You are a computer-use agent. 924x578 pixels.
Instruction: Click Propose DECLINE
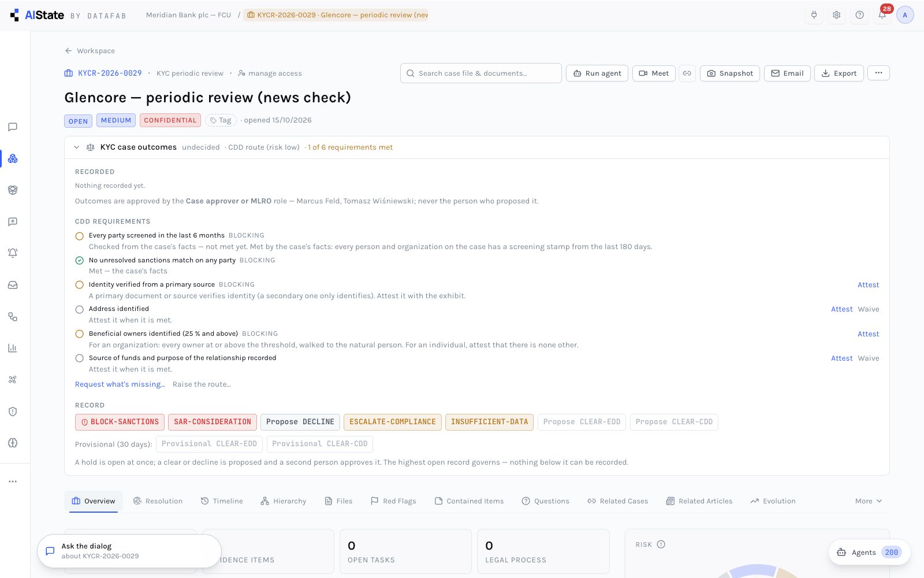click(300, 422)
